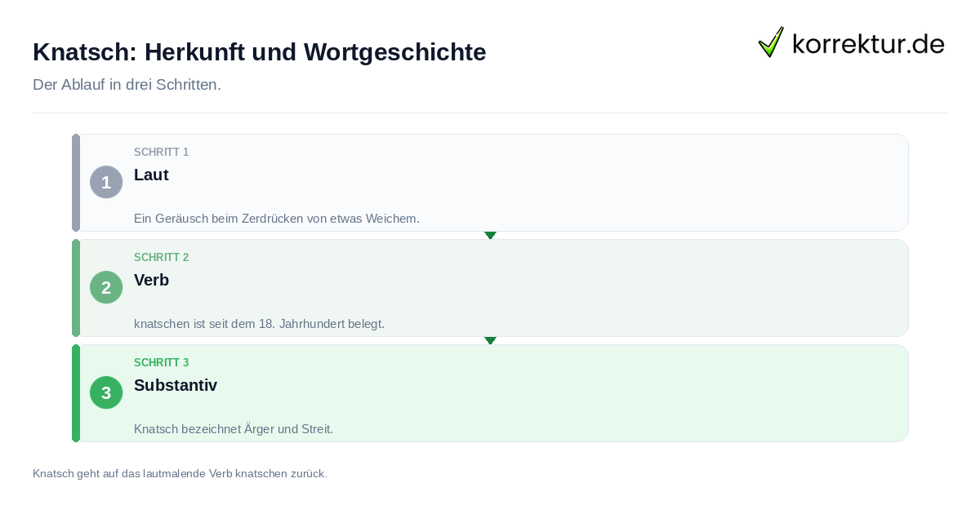Click the subtitle Der Ablauf in drei Schritten
Viewport: 980px width, 514px height.
pyautogui.click(x=127, y=85)
